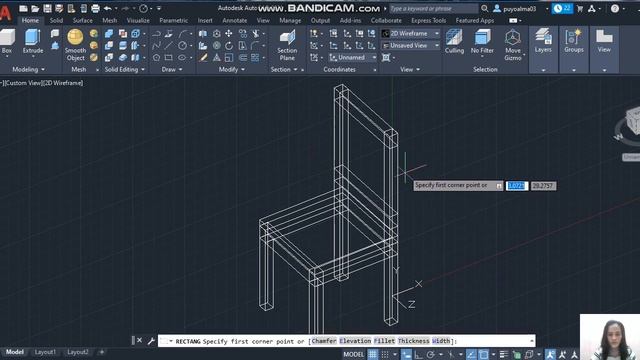Viewport: 640px width, 360px height.
Task: Click the Erase tool in Modify panel
Action: (203, 58)
